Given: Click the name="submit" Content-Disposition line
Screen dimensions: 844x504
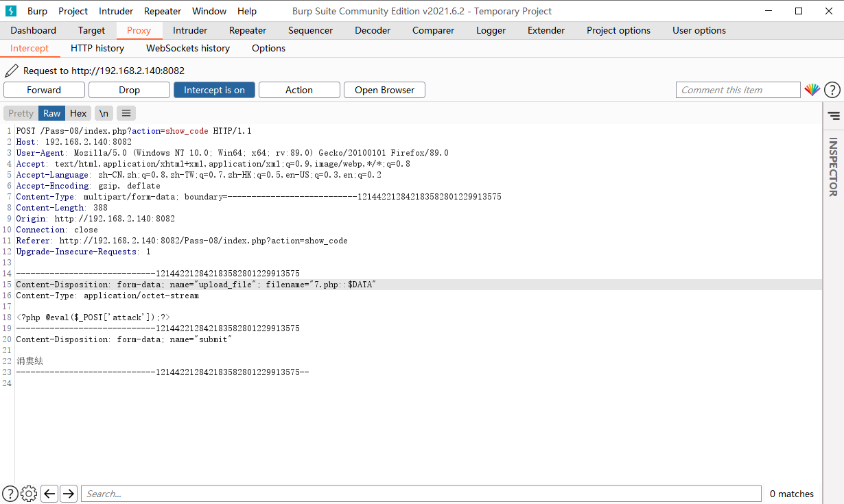Looking at the screenshot, I should click(x=124, y=339).
